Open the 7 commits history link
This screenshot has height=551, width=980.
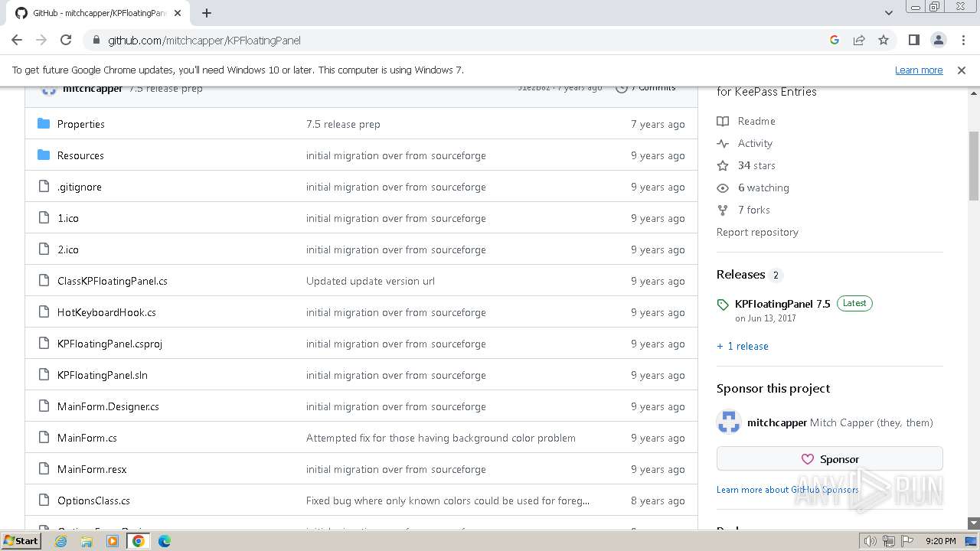coord(647,88)
